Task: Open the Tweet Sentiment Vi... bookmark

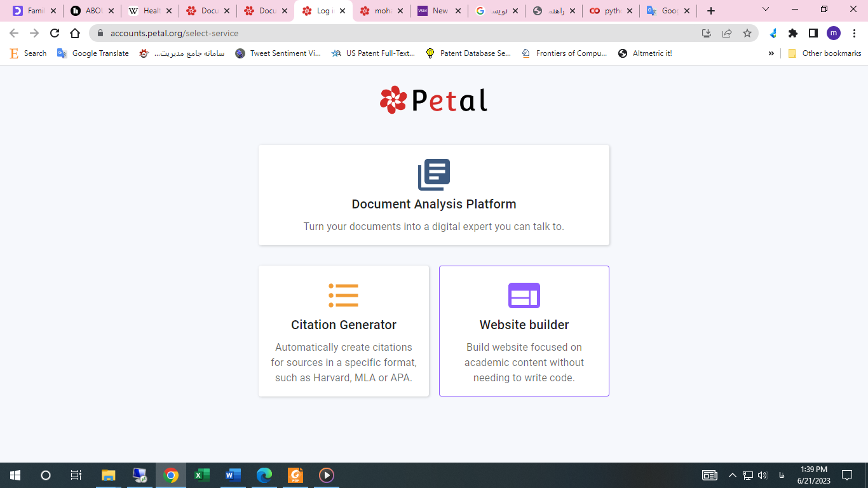Action: 278,53
